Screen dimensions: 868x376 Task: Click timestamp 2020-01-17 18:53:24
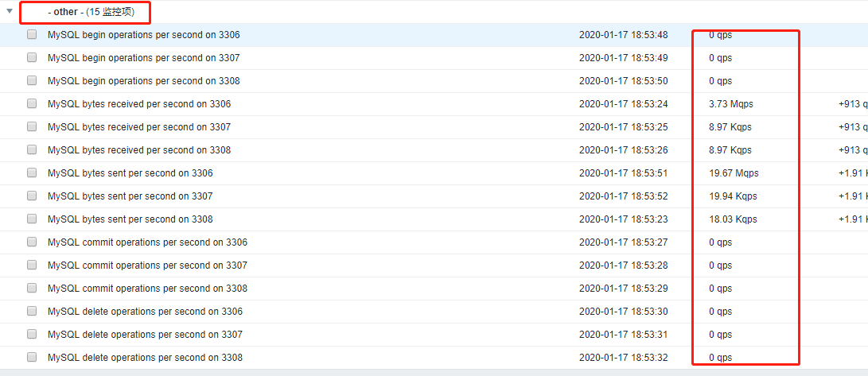tap(623, 104)
